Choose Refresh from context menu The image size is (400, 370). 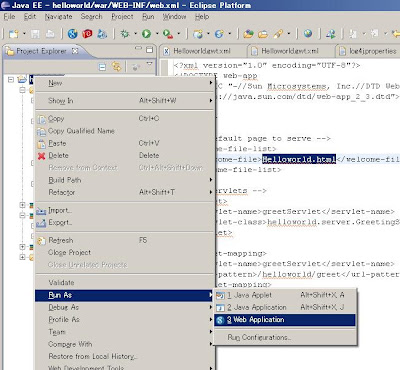[x=125, y=240]
